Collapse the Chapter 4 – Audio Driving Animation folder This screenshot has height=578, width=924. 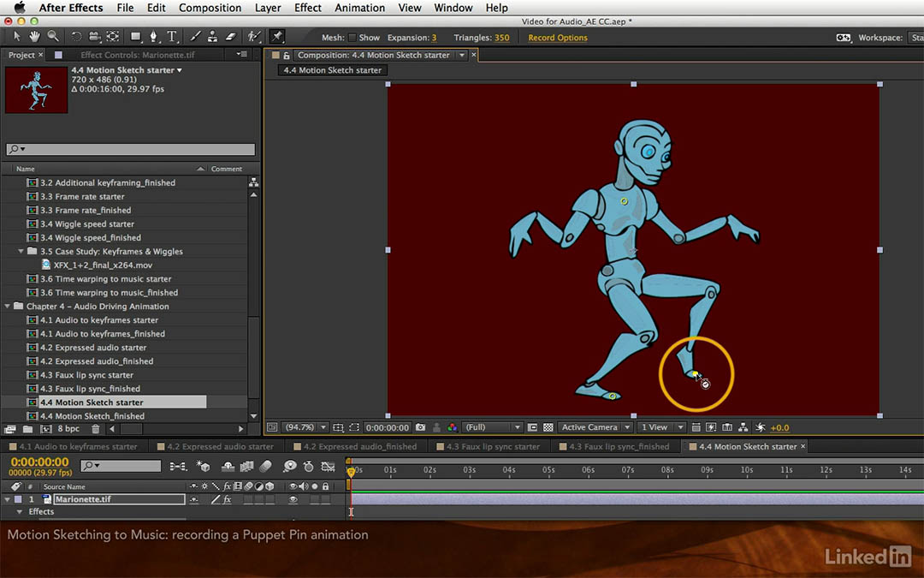point(7,306)
